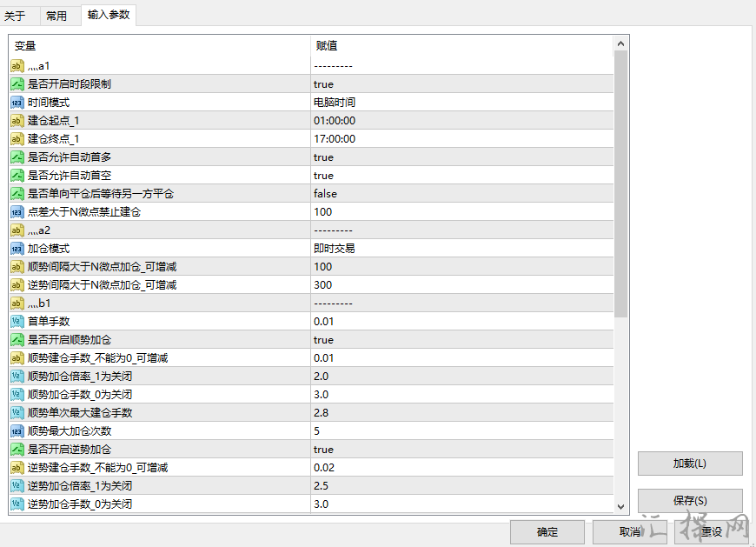Click the scrollbar down arrow in parameter list
This screenshot has width=756, height=547.
(620, 506)
